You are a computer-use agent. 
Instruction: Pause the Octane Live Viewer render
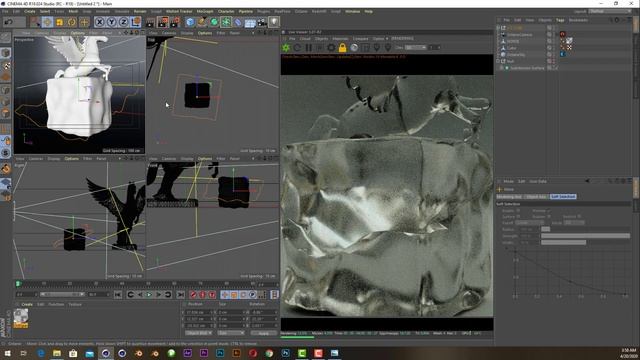[309, 48]
